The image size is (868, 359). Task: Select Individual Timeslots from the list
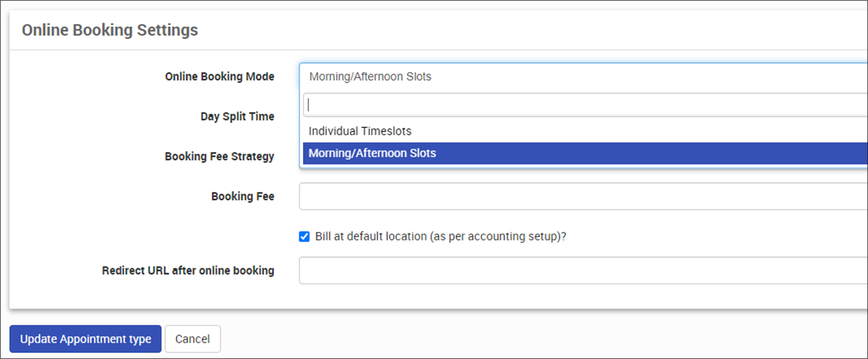(x=360, y=131)
